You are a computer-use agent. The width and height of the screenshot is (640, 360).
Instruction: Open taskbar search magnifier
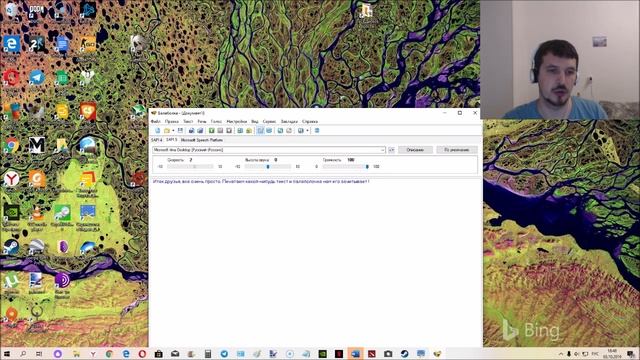(23, 354)
